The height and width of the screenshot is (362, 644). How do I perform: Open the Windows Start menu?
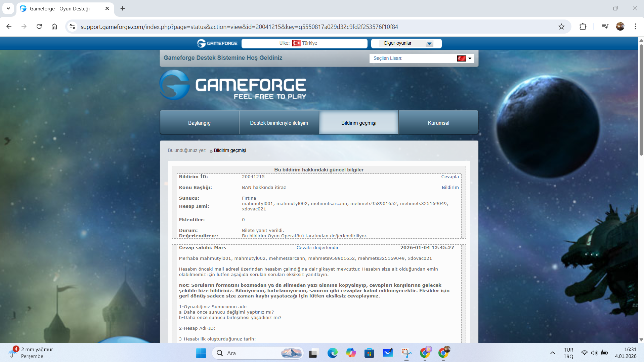point(201,353)
